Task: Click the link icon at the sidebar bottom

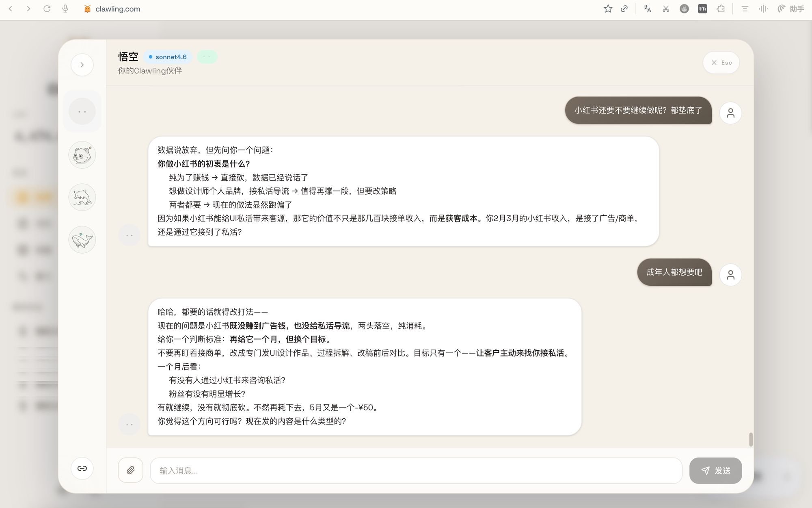Action: pos(82,468)
